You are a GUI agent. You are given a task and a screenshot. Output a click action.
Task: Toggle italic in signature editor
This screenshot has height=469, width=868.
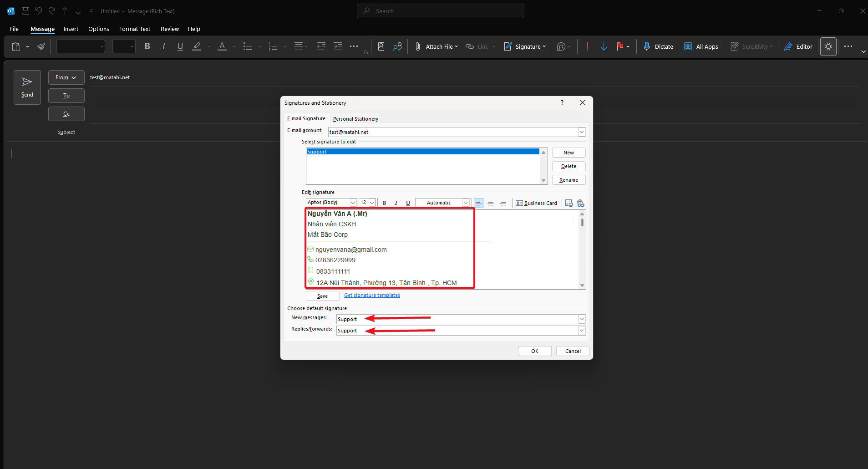pos(396,203)
